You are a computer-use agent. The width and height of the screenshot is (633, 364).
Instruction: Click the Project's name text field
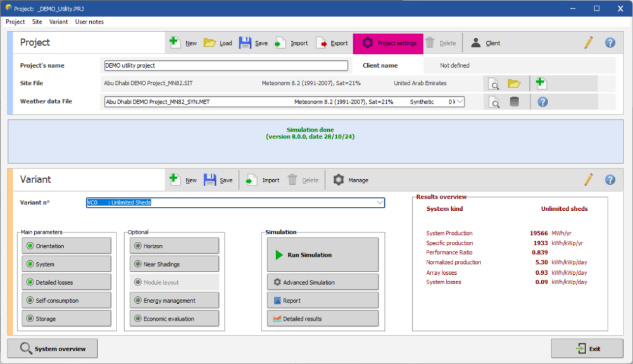point(226,65)
